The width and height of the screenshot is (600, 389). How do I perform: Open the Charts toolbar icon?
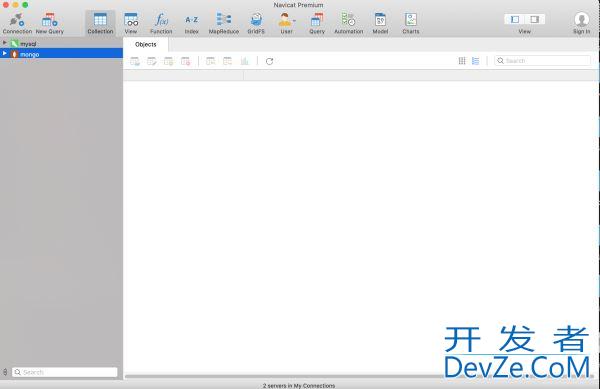tap(411, 23)
